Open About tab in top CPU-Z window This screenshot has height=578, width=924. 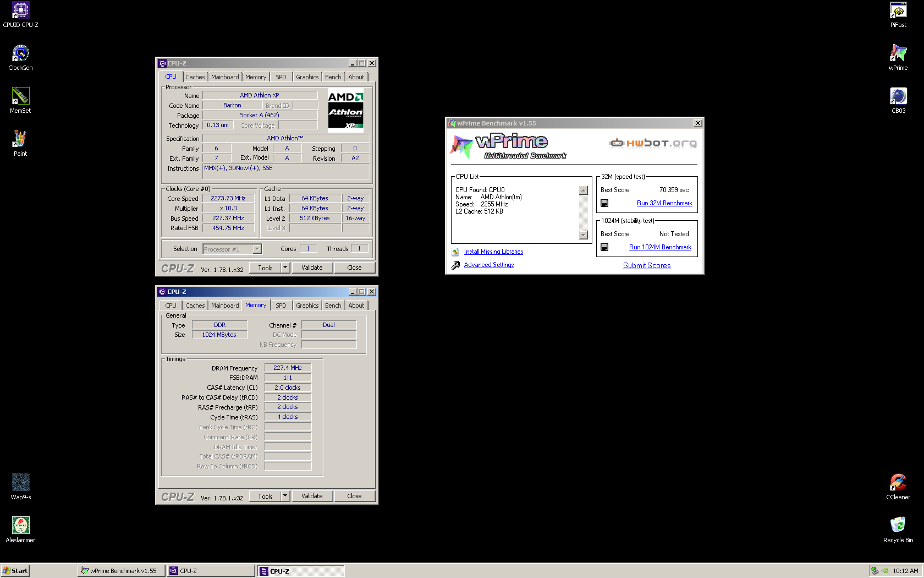click(356, 77)
